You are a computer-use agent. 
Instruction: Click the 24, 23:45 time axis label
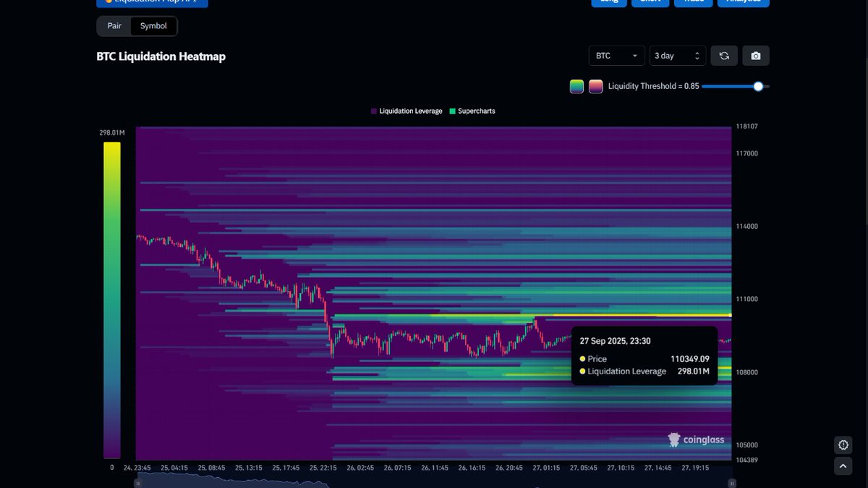click(x=137, y=468)
